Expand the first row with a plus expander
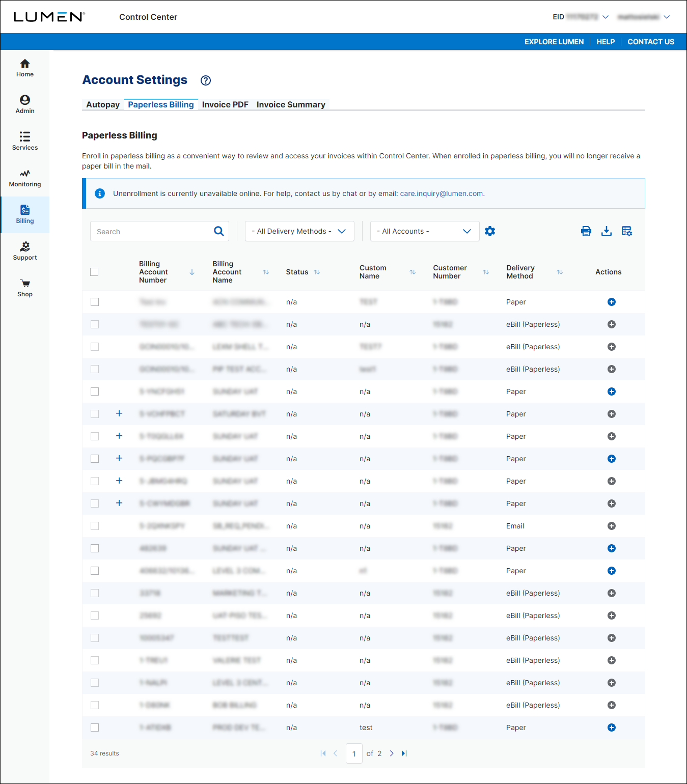The image size is (687, 784). [x=119, y=413]
